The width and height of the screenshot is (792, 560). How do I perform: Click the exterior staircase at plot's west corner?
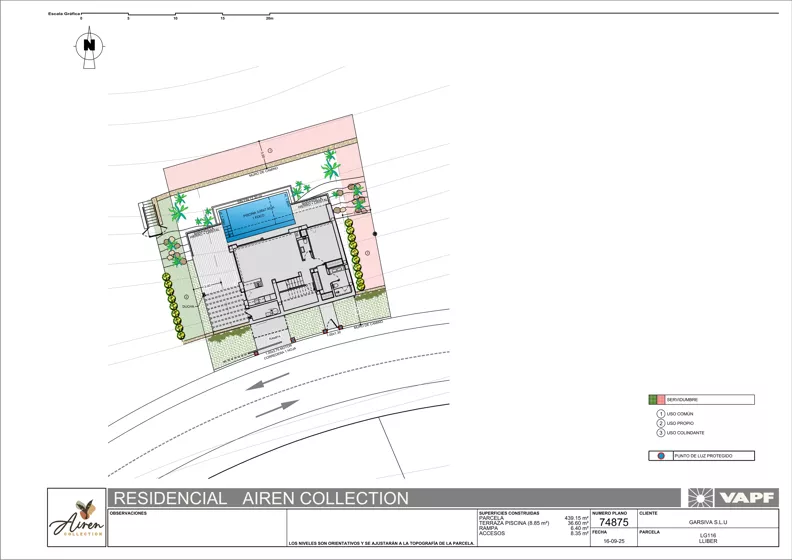[x=151, y=218]
